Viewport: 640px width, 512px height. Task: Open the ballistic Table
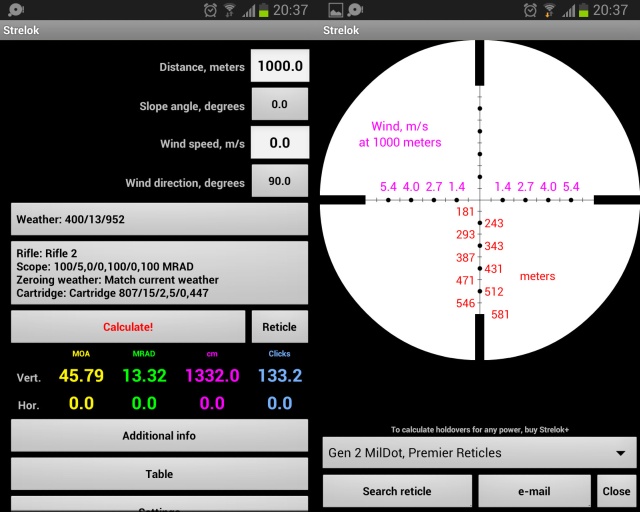coord(159,474)
